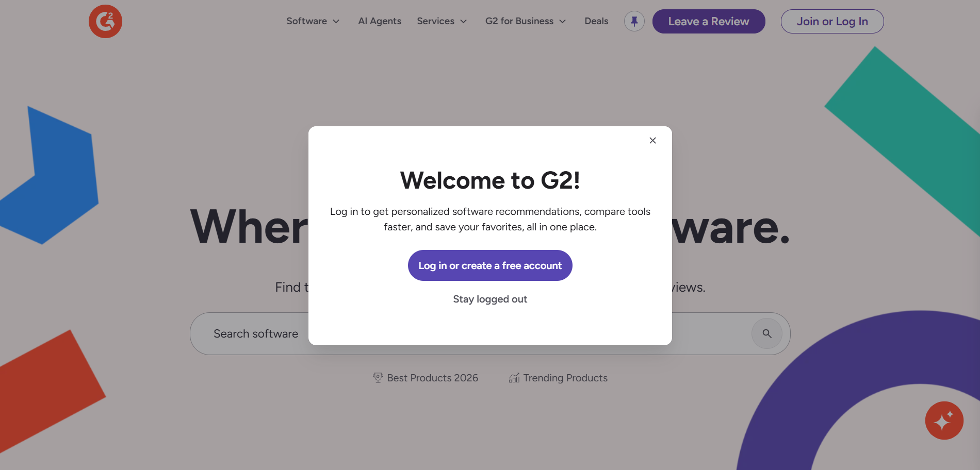This screenshot has height=470, width=980.
Task: Click the G2 logo icon
Action: click(105, 21)
